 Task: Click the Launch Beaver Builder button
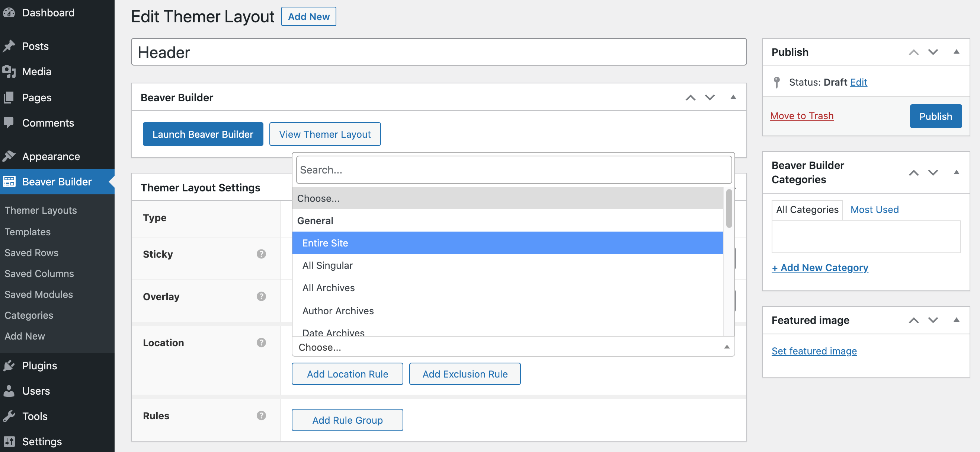(203, 134)
